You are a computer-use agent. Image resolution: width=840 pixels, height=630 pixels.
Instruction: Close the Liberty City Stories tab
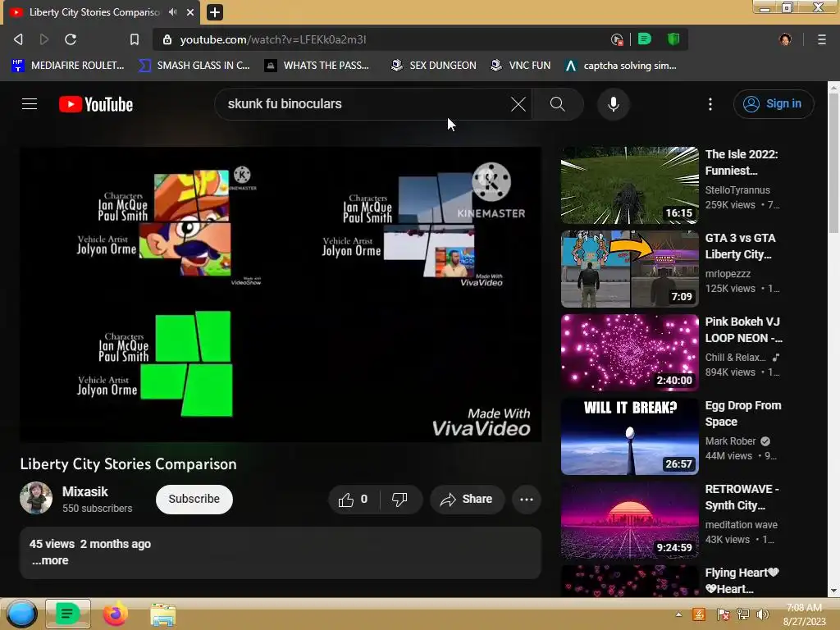[190, 11]
